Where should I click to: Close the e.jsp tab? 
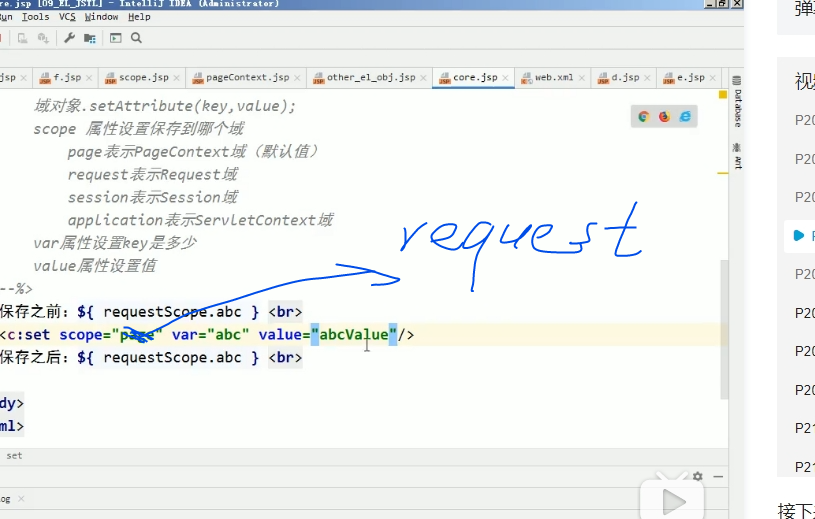pyautogui.click(x=712, y=78)
